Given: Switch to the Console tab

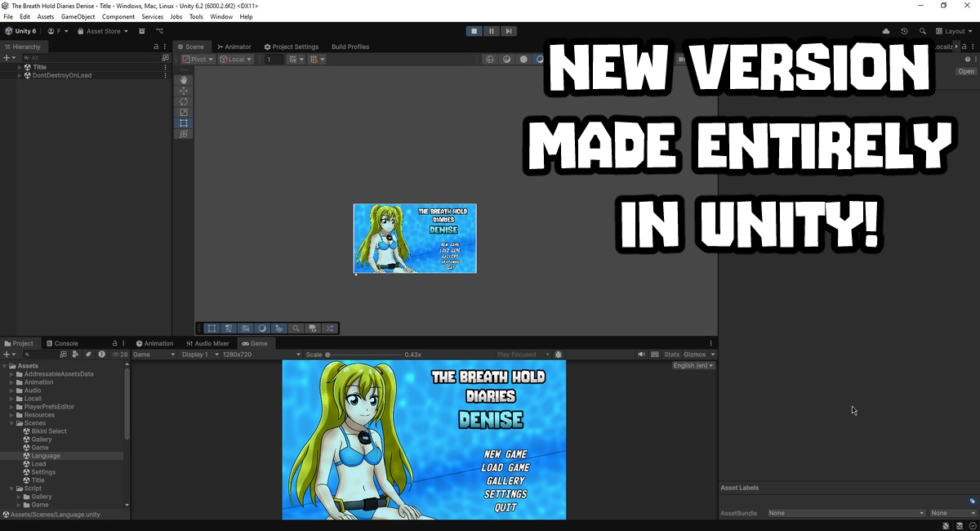Looking at the screenshot, I should click(62, 343).
